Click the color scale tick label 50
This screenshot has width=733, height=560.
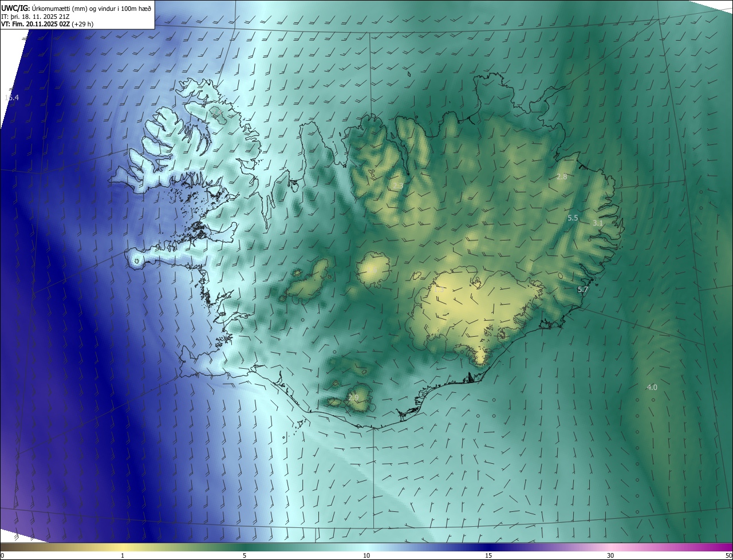[729, 556]
